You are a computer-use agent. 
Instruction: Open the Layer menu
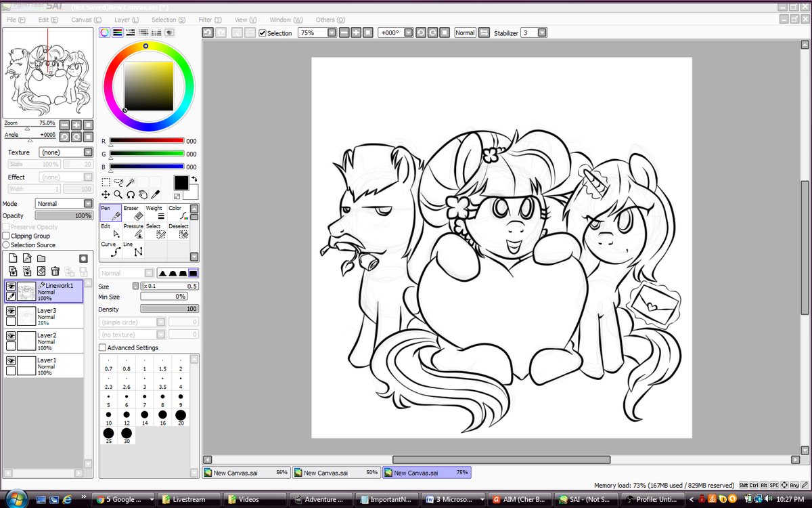click(x=127, y=20)
